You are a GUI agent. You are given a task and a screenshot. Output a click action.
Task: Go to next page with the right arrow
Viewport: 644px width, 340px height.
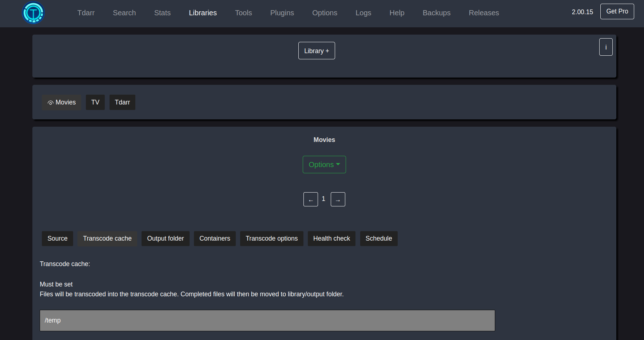(x=338, y=199)
